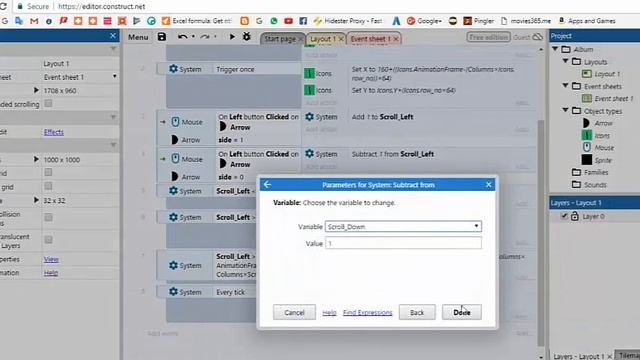Click the System gear for Trigger once
The width and height of the screenshot is (640, 360).
point(173,69)
